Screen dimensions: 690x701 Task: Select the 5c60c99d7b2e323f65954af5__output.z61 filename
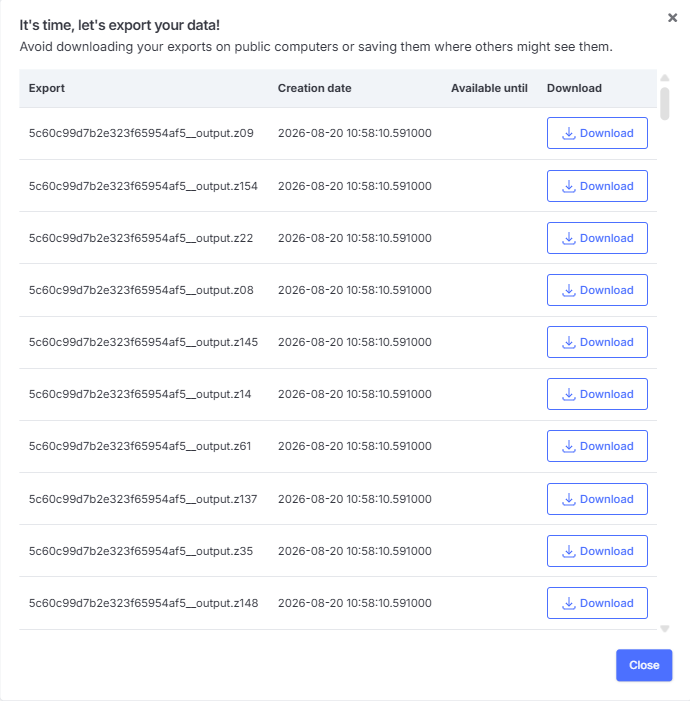click(140, 446)
